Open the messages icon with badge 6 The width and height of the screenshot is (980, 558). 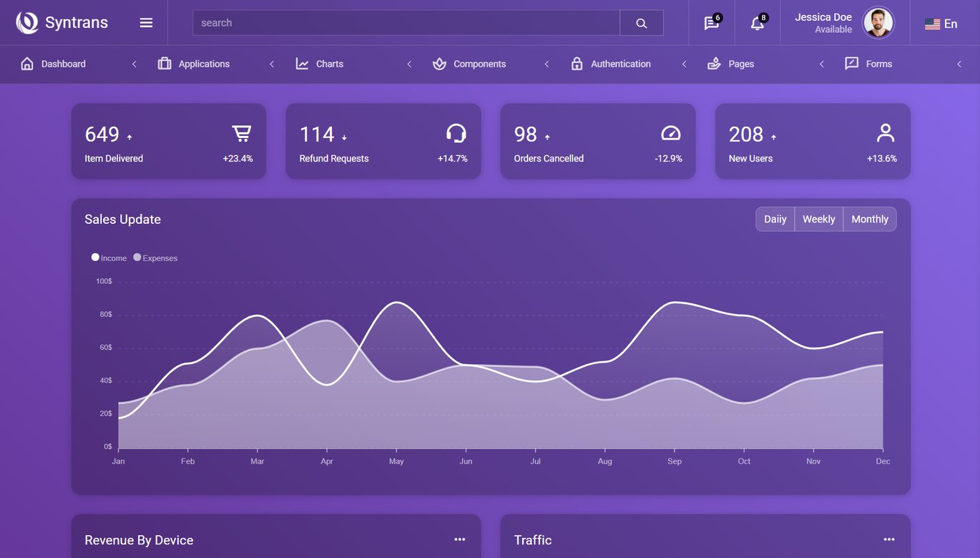tap(712, 23)
